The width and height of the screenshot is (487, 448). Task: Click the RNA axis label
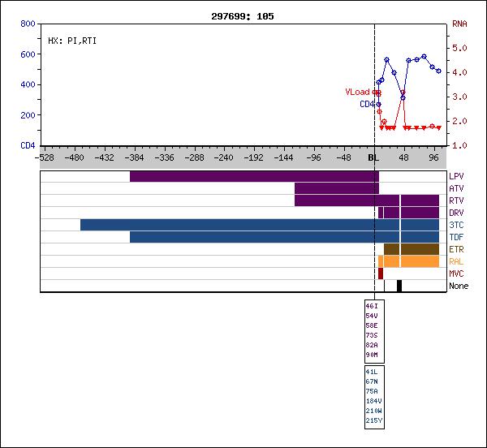[x=459, y=24]
